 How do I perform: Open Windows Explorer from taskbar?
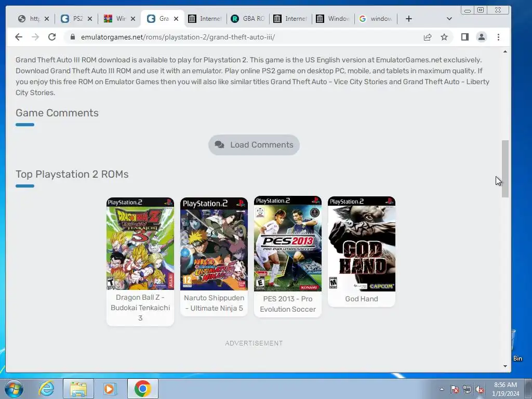78,389
